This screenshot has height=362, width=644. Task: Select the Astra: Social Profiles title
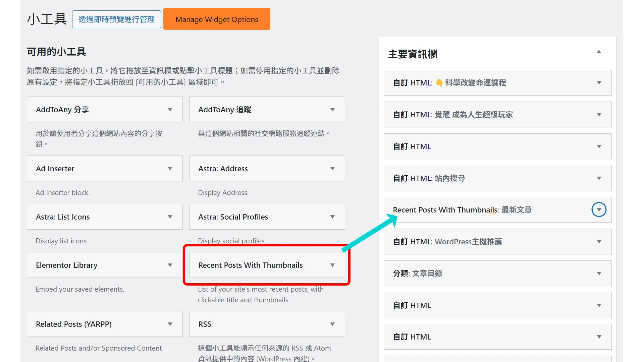point(233,217)
